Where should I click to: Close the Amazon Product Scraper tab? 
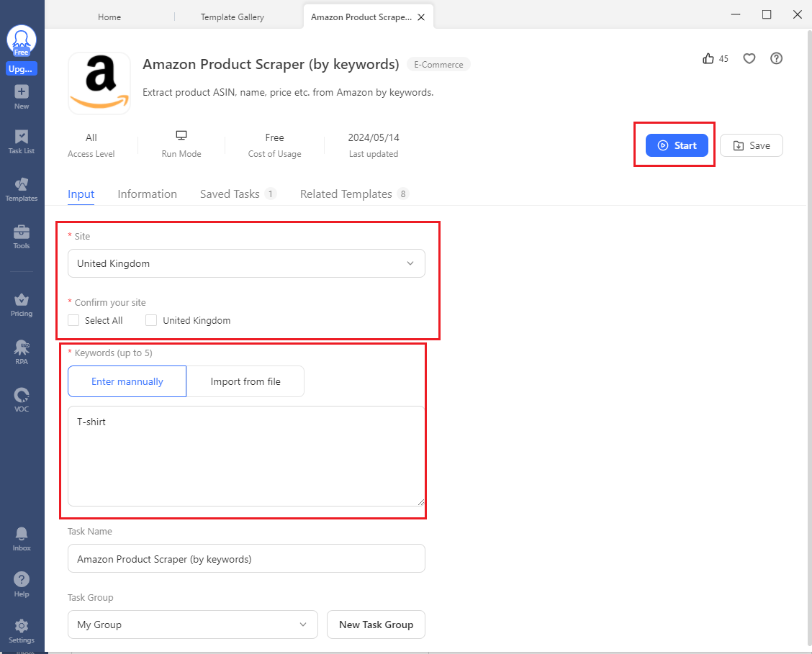421,17
